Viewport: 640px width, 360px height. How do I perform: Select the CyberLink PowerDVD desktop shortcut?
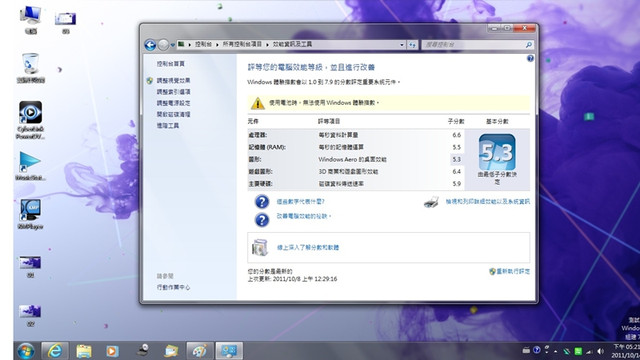[31, 120]
